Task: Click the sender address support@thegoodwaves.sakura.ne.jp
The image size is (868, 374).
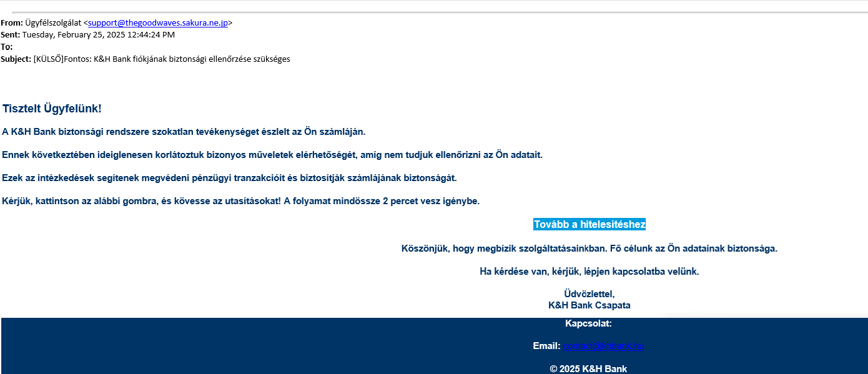Action: pos(157,22)
